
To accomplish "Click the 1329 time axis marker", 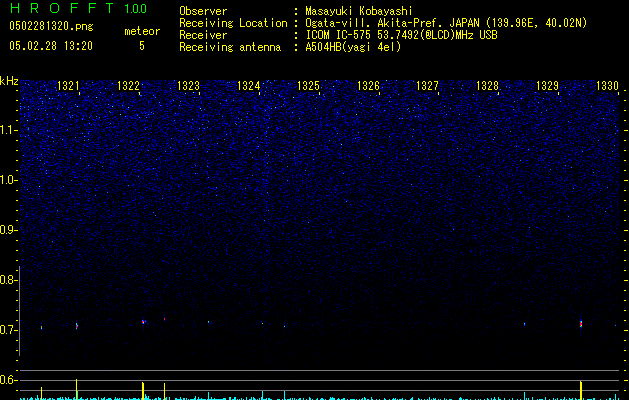I will click(547, 86).
